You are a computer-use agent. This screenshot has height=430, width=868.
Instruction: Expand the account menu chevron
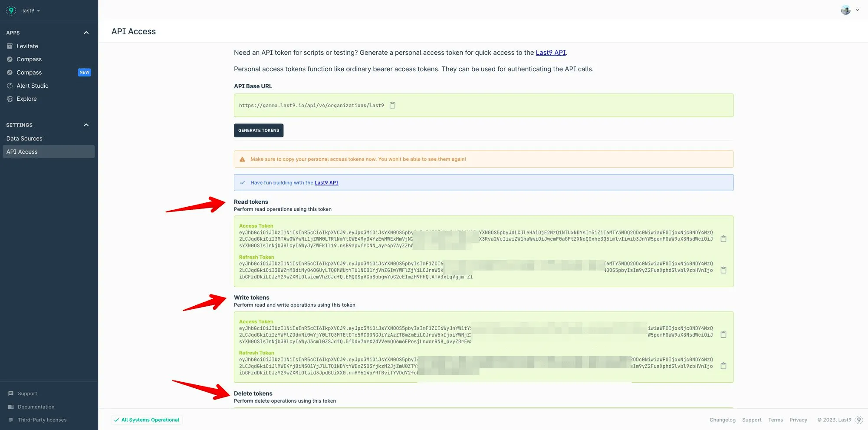[857, 10]
